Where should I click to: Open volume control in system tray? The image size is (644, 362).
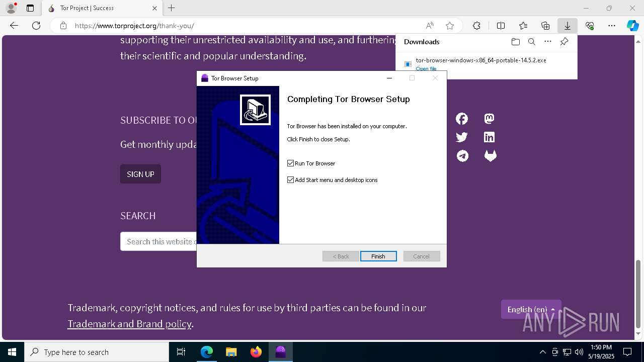coord(579,352)
